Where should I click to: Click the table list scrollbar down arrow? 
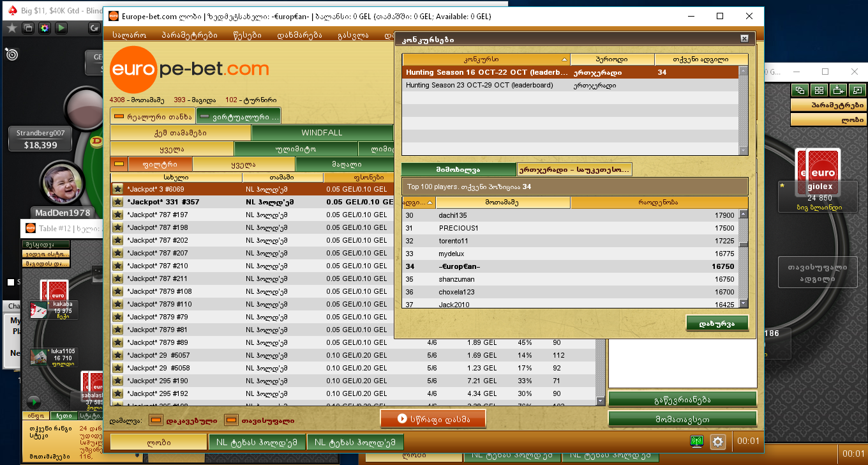click(600, 400)
